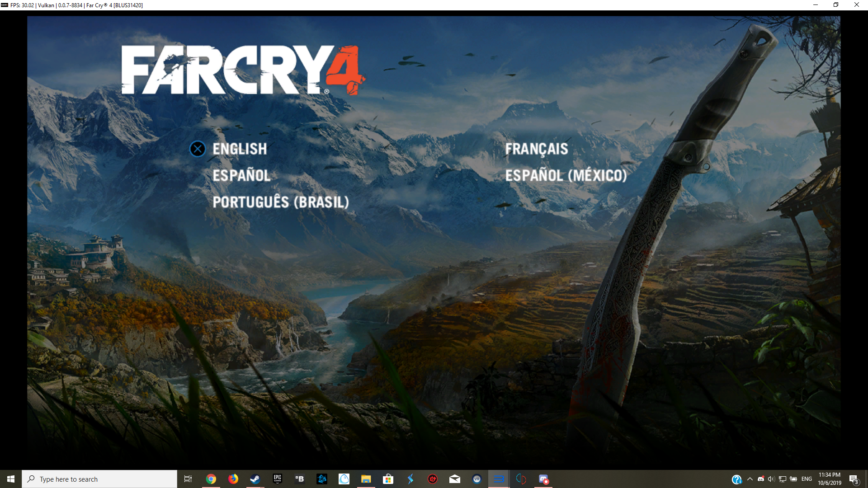Open Steam from the taskbar
This screenshot has width=868, height=488.
click(x=255, y=479)
